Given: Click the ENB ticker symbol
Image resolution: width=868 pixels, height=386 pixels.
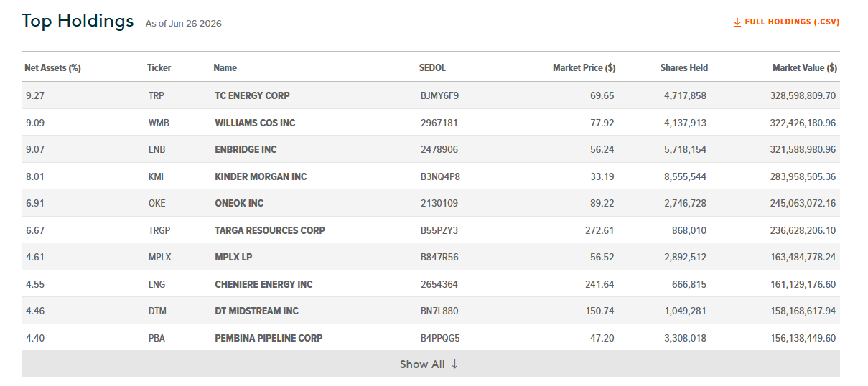Looking at the screenshot, I should point(157,149).
